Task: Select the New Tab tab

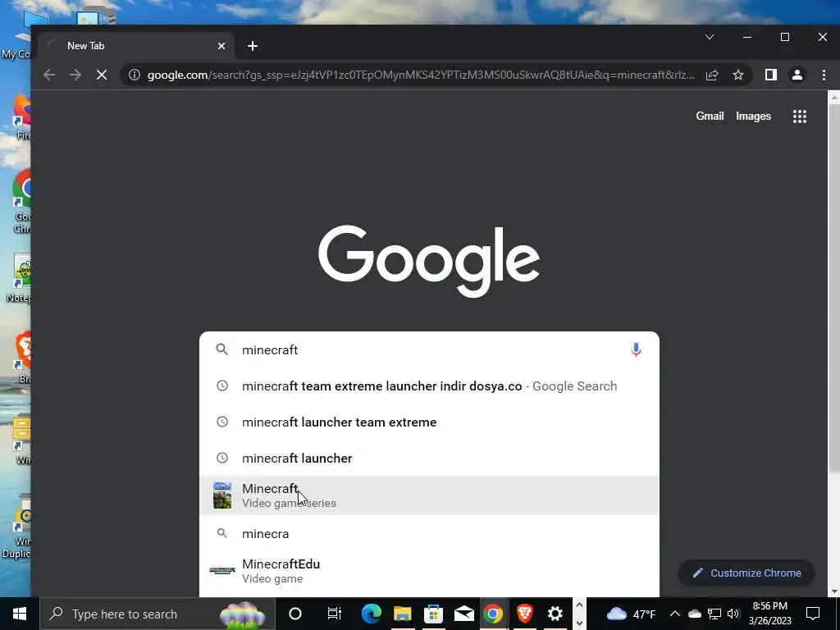Action: (137, 46)
